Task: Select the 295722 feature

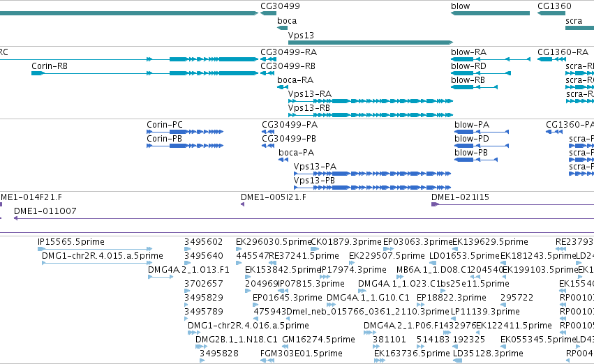Action: coord(503,305)
